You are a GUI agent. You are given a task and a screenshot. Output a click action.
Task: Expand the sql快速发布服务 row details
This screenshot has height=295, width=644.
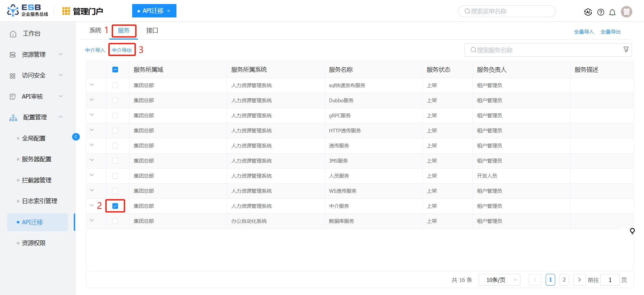click(x=92, y=85)
